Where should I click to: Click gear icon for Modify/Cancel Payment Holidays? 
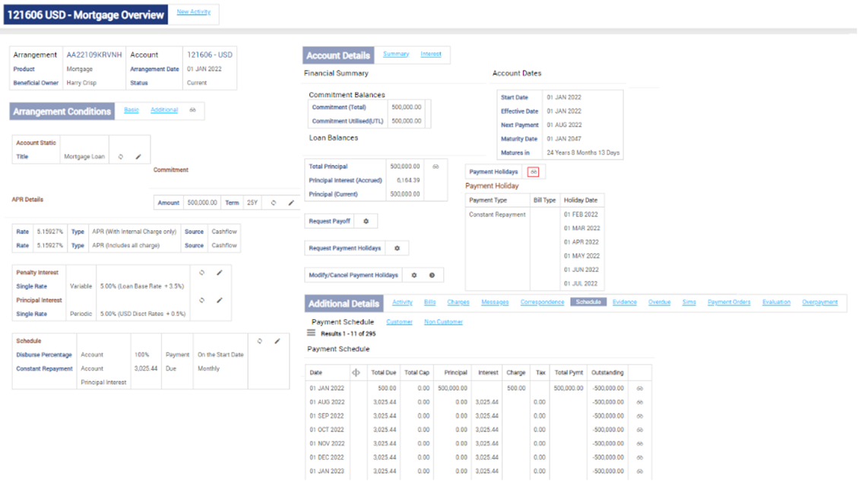point(414,275)
